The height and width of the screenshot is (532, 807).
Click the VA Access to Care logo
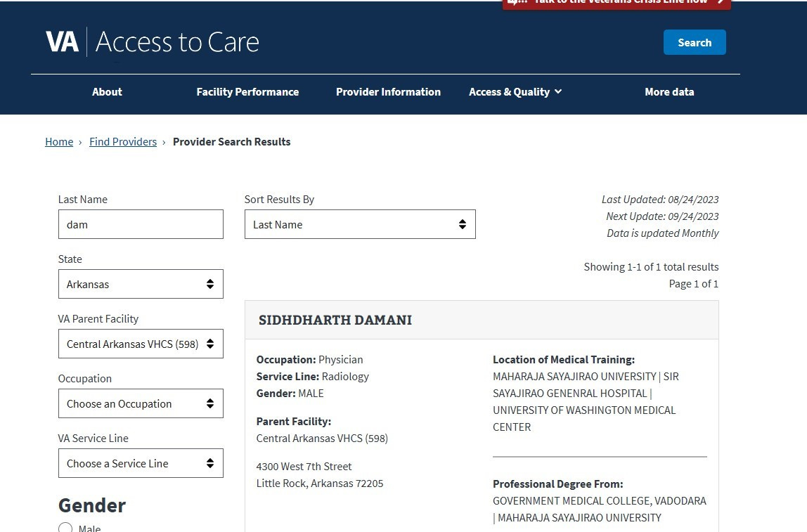click(x=153, y=41)
